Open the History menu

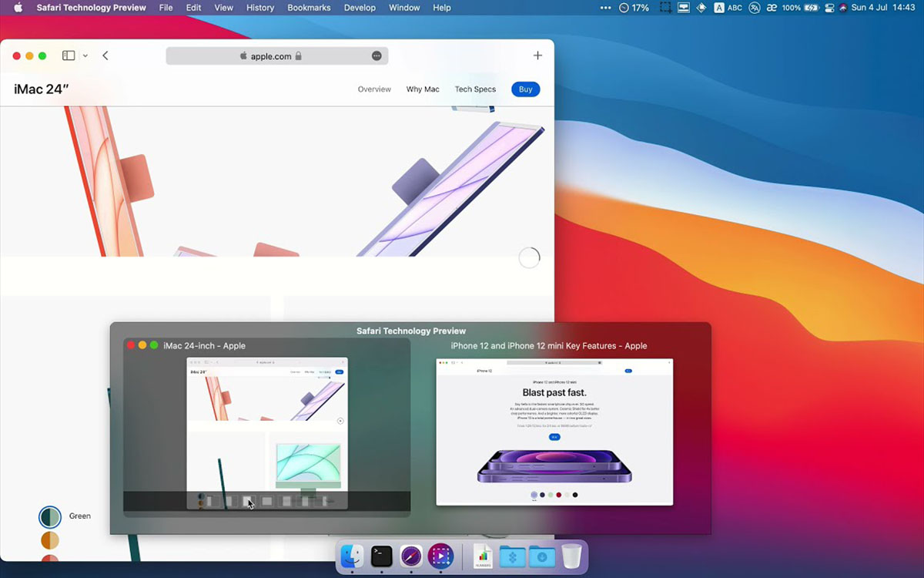[259, 8]
